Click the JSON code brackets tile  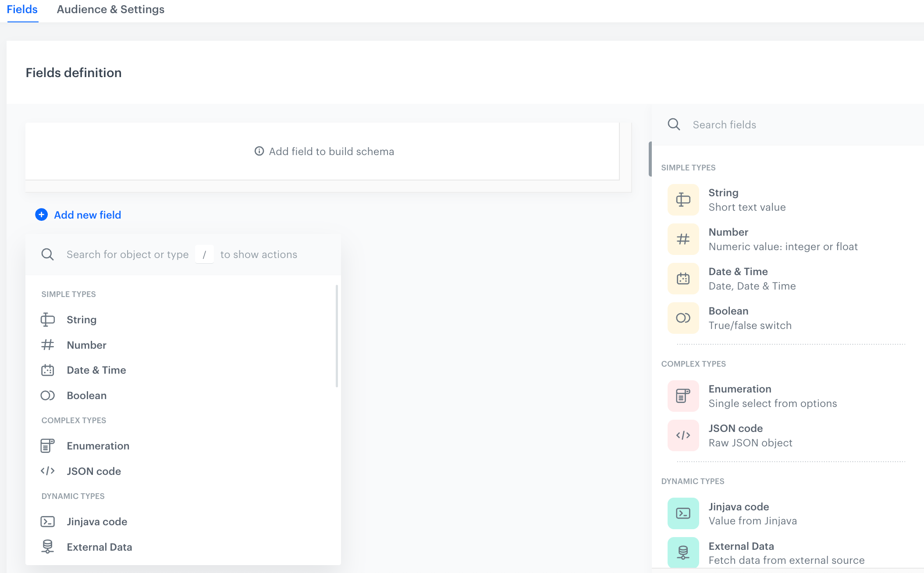(683, 435)
